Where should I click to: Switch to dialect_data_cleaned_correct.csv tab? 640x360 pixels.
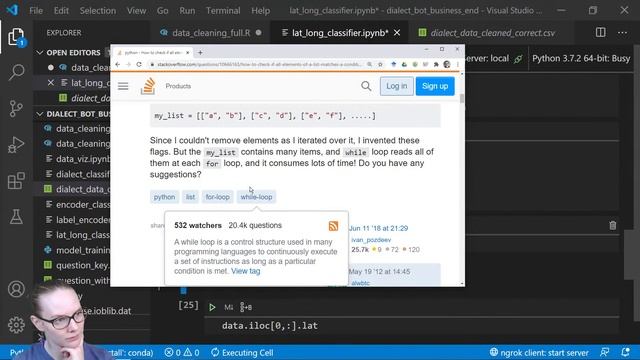click(492, 33)
